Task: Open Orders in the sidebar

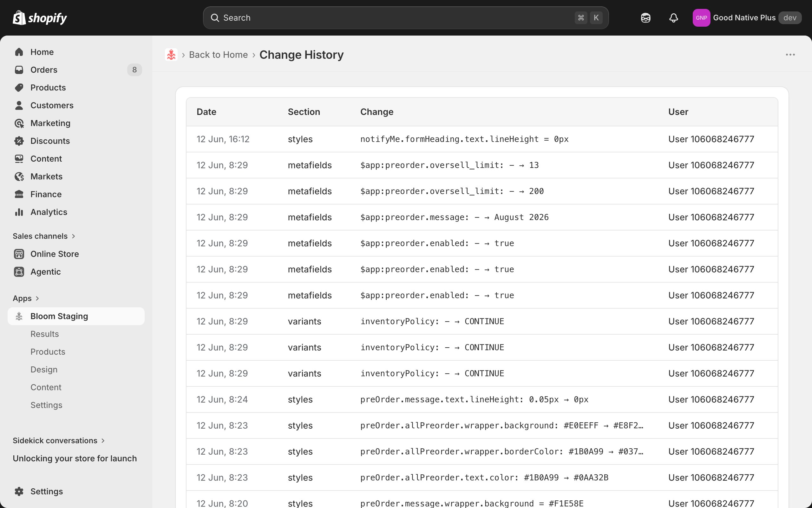Action: point(76,70)
